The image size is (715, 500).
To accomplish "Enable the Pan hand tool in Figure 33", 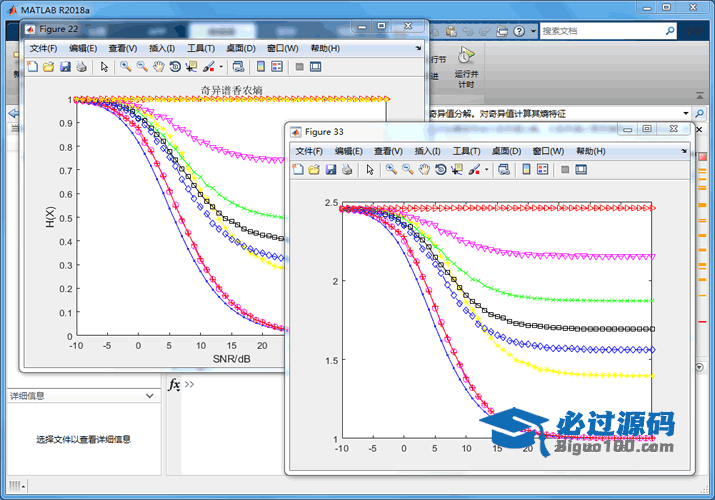I will click(x=424, y=170).
